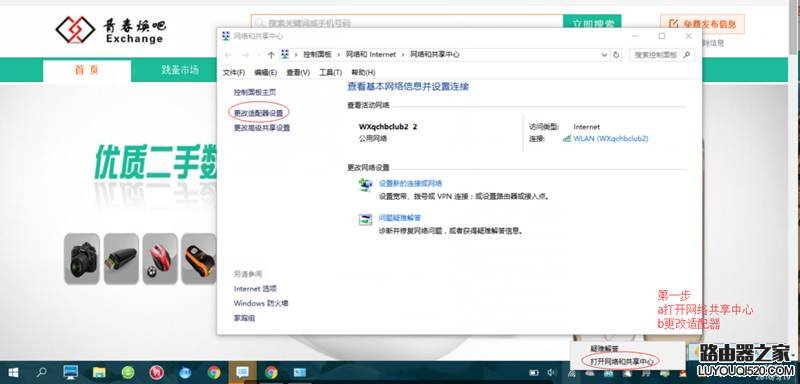The image size is (800, 384).
Task: Click the magnifier icon in the control panel search box
Action: point(687,55)
